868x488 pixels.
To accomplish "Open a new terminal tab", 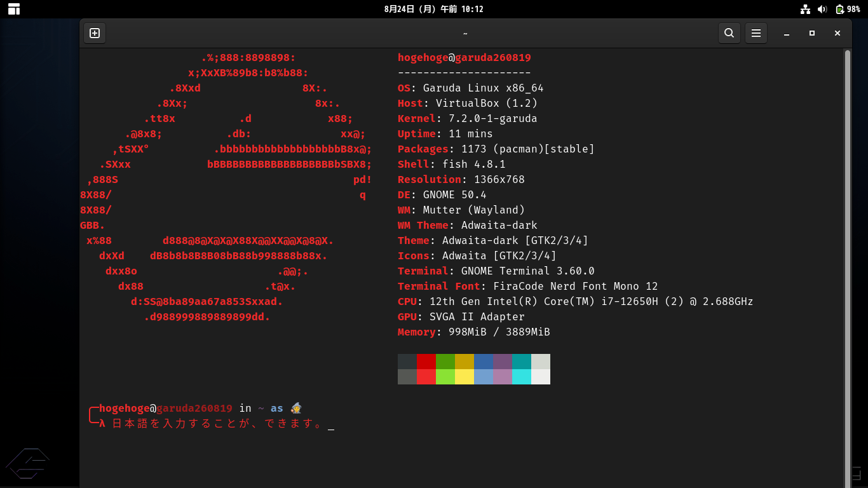I will pyautogui.click(x=95, y=33).
